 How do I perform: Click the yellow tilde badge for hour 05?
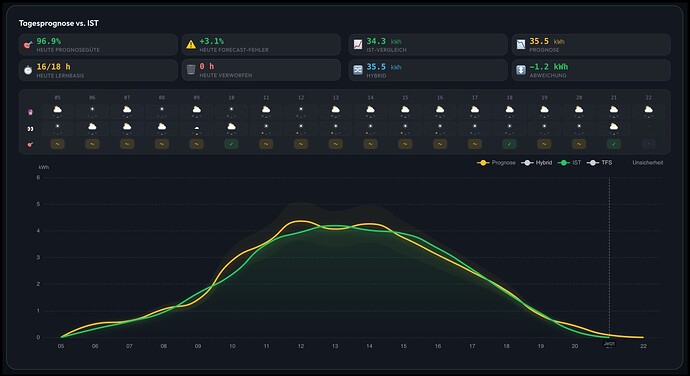pyautogui.click(x=58, y=144)
